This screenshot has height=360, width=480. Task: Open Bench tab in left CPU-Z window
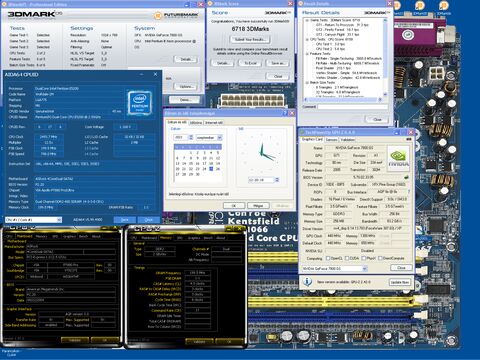(83, 236)
